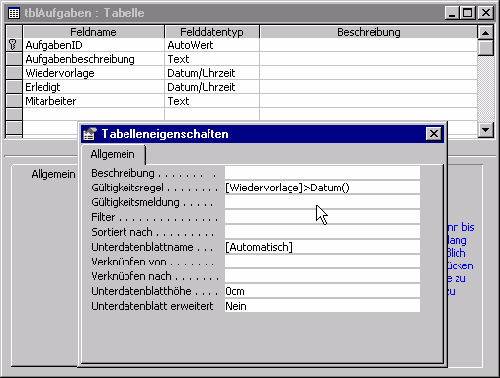Select the Mitarbeiter field name cell
500x378 pixels.
(93, 101)
